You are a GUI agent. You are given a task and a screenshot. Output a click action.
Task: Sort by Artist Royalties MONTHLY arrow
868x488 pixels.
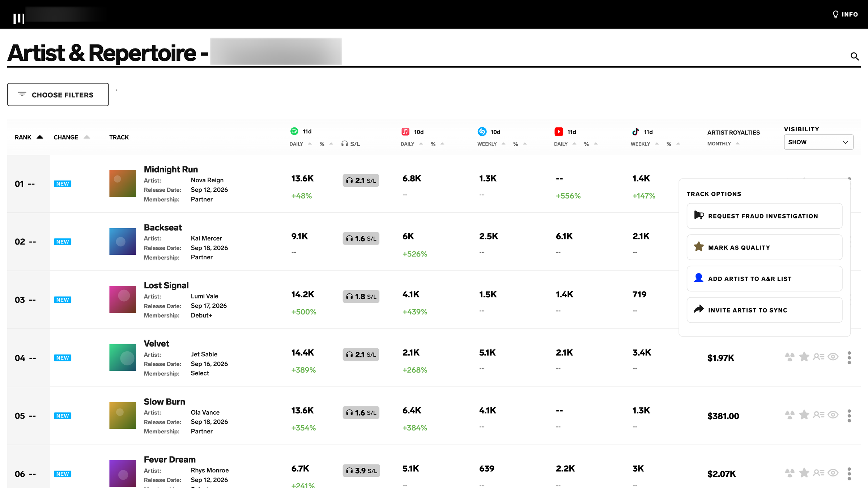click(x=738, y=144)
